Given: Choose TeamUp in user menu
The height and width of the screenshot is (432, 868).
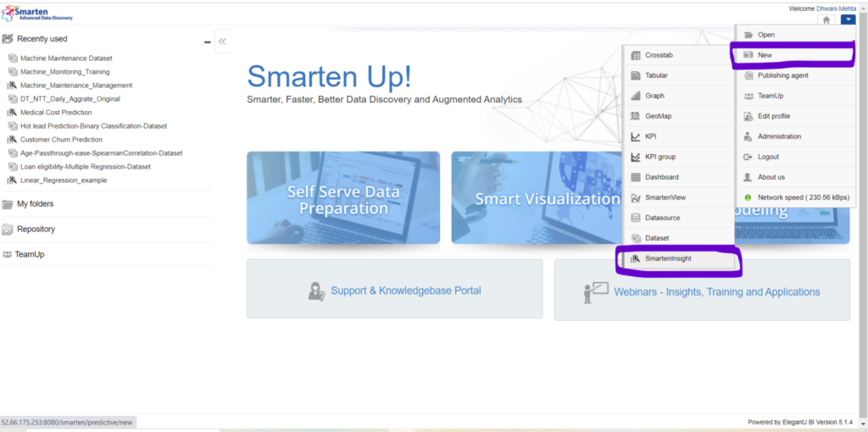Looking at the screenshot, I should point(795,96).
